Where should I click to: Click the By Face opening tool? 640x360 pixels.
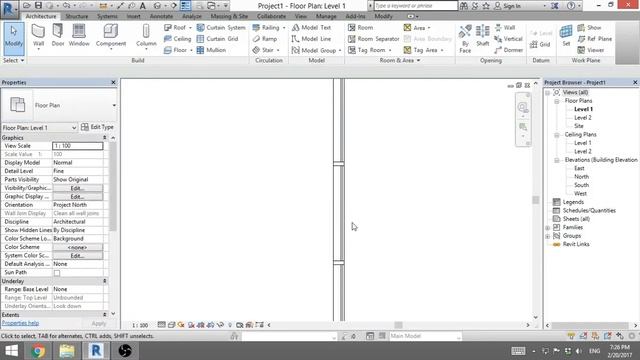[x=465, y=39]
